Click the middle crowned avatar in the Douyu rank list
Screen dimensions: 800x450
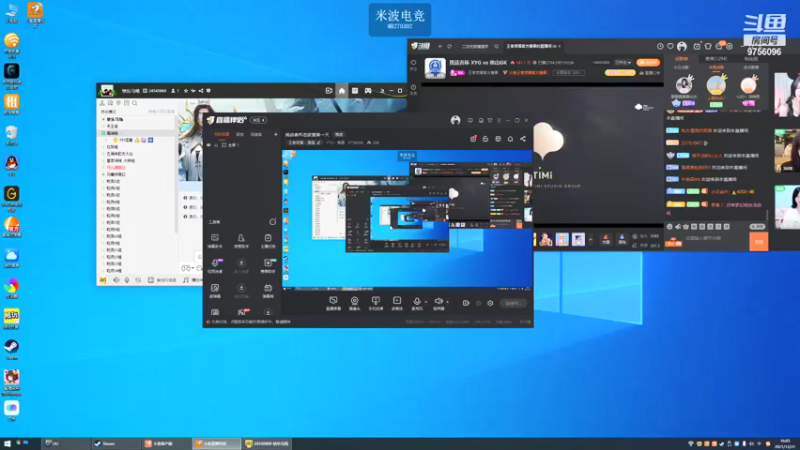click(x=716, y=85)
